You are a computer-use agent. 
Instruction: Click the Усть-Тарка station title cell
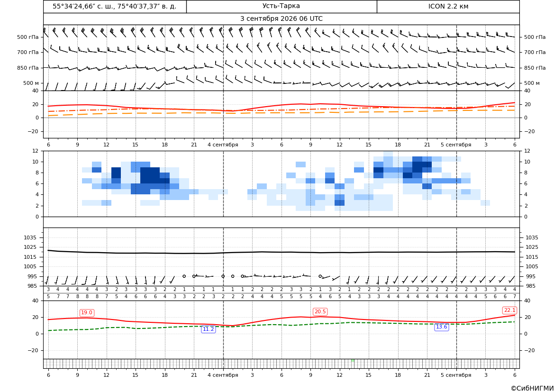(x=281, y=6)
